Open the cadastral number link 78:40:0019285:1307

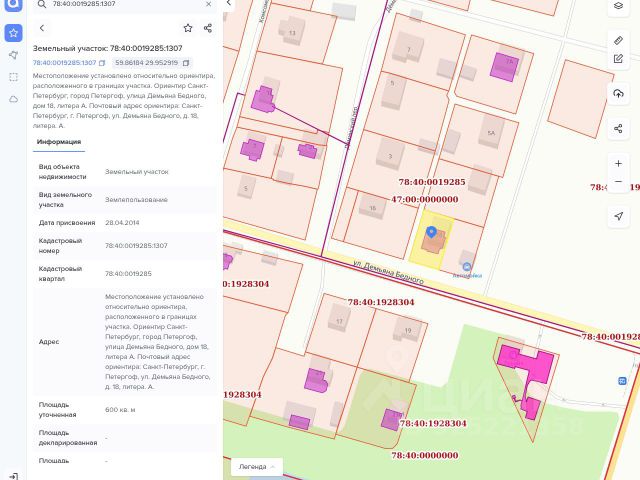tap(64, 63)
